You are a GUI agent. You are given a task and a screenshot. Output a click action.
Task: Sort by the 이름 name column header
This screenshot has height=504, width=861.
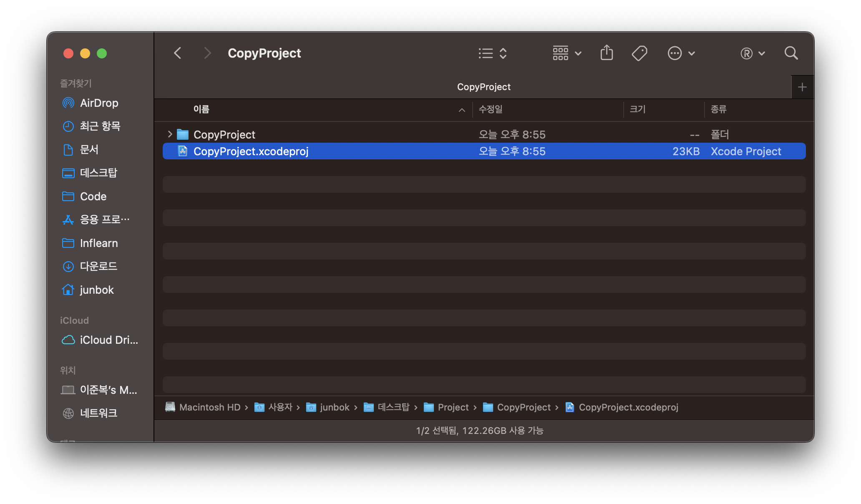pos(201,109)
